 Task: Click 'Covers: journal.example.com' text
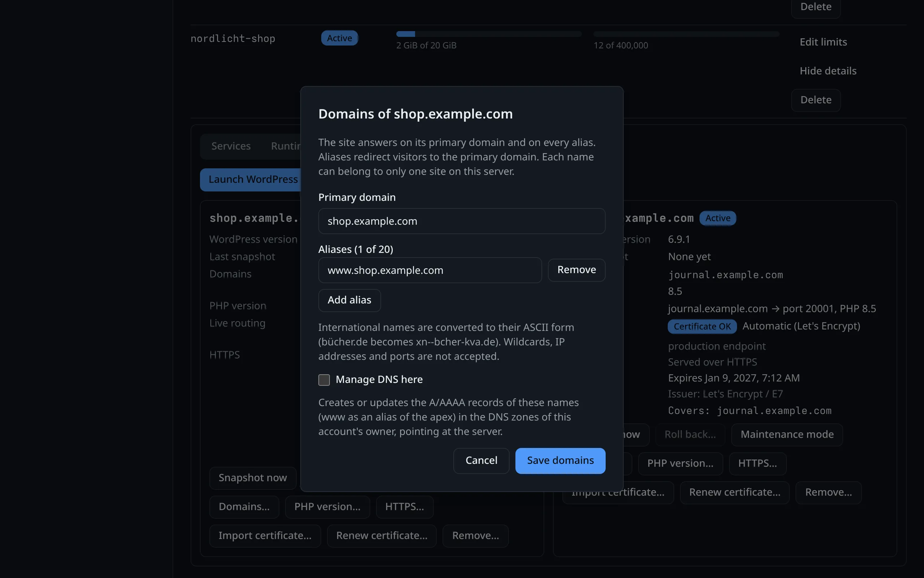750,411
